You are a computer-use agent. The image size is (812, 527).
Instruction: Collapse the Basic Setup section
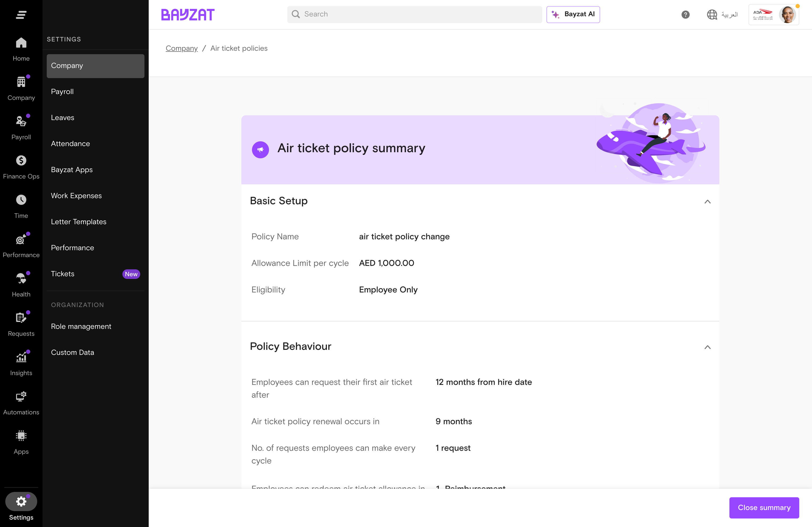click(708, 201)
